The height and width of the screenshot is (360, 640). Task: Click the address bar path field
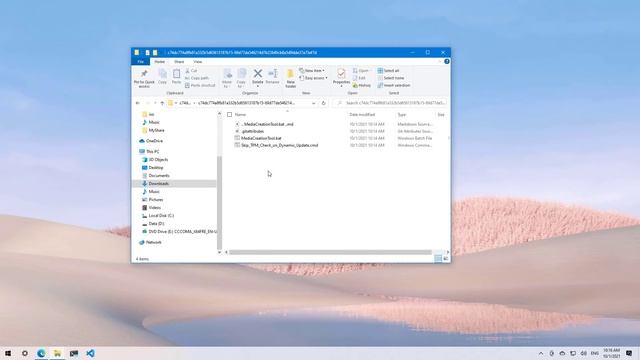pyautogui.click(x=241, y=103)
